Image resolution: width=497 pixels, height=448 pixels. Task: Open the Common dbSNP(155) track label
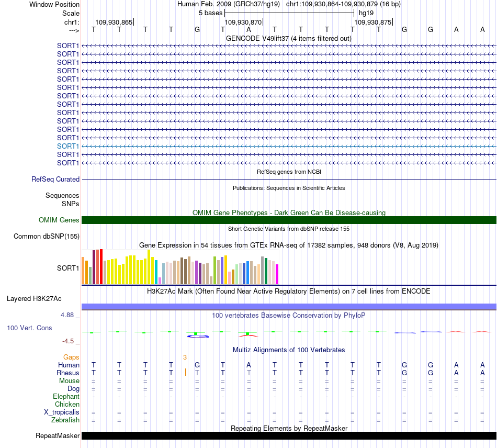tap(47, 236)
